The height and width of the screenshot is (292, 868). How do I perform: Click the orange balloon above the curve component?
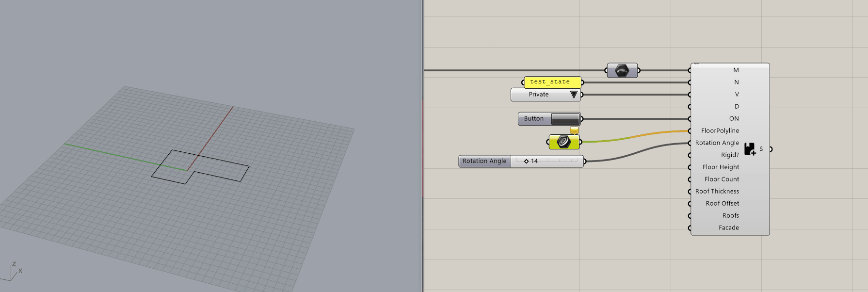(x=574, y=130)
